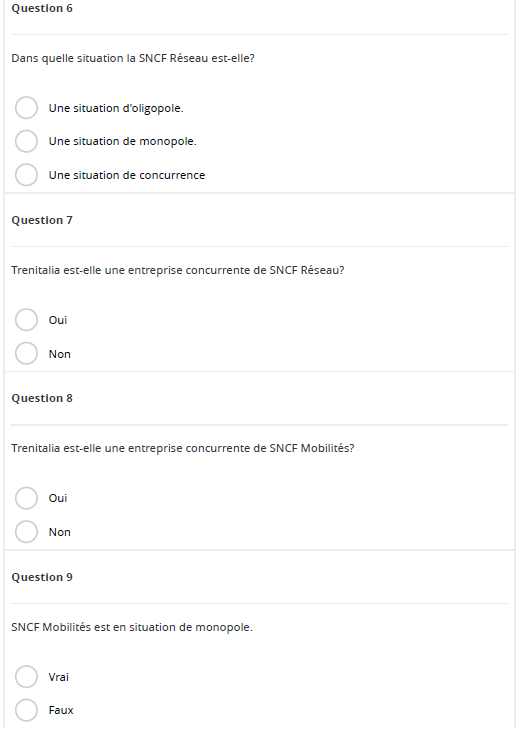Click the Question 8 heading
The height and width of the screenshot is (732, 520).
coord(42,398)
